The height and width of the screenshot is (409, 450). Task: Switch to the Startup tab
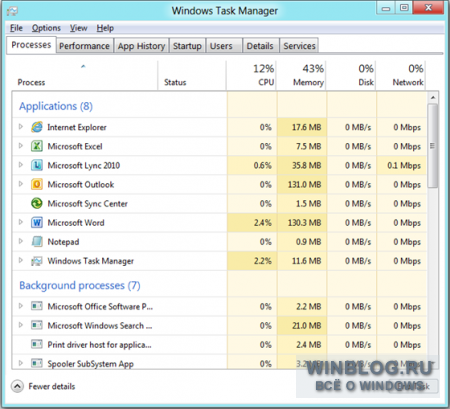[187, 46]
